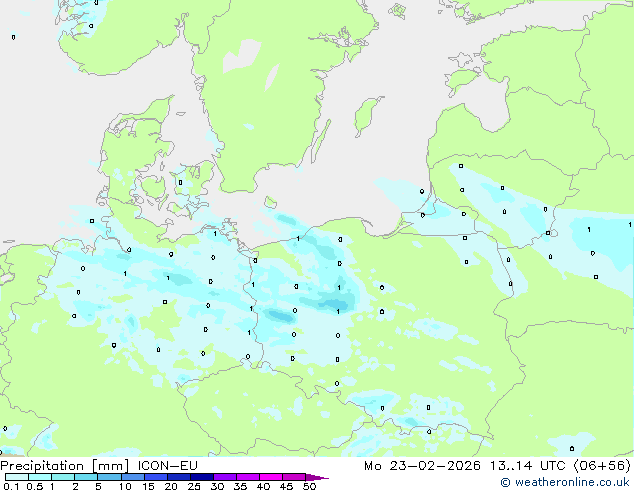Click the 0.5–1 mm legend swatch
The height and width of the screenshot is (490, 634).
point(40,477)
